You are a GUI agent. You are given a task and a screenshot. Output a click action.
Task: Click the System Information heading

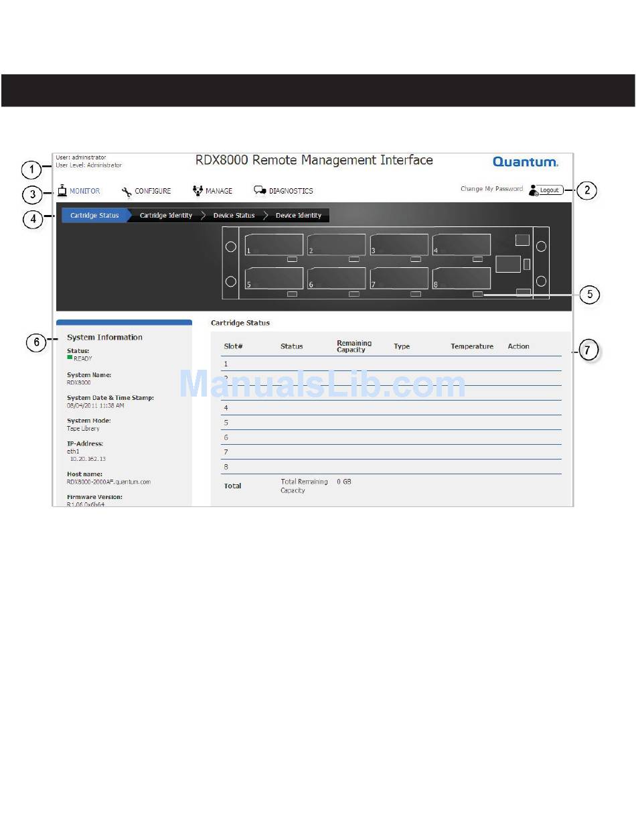pos(104,337)
